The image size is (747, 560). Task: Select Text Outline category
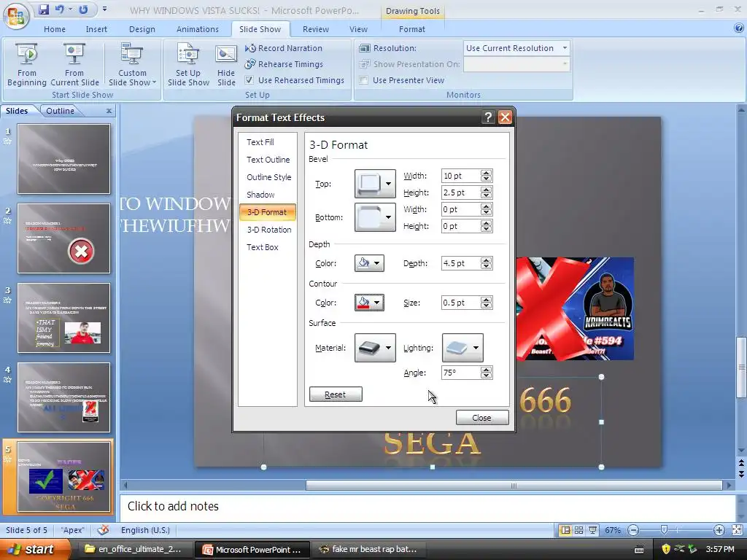(268, 160)
